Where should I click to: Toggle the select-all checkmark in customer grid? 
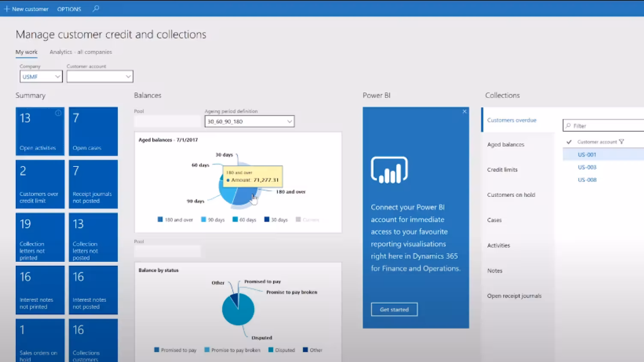click(x=569, y=142)
